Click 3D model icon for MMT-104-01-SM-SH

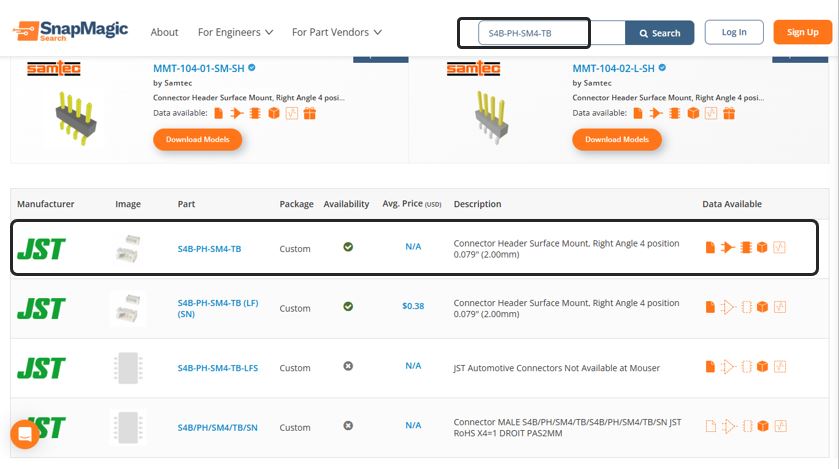coord(274,113)
